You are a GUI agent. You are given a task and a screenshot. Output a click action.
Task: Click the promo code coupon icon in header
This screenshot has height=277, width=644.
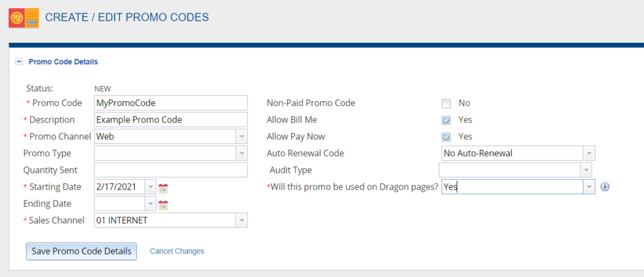pyautogui.click(x=23, y=17)
